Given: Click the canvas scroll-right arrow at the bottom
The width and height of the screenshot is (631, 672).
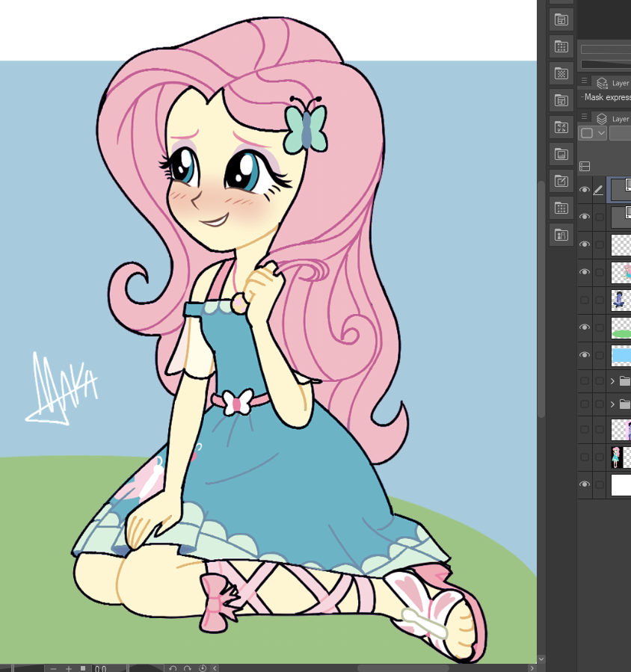Looking at the screenshot, I should tap(532, 668).
